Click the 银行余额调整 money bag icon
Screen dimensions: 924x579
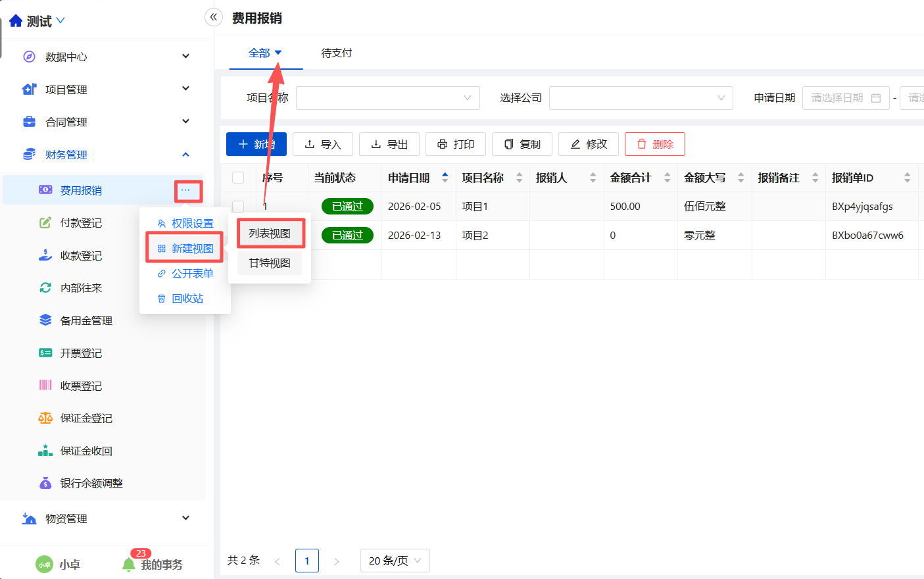click(x=45, y=483)
